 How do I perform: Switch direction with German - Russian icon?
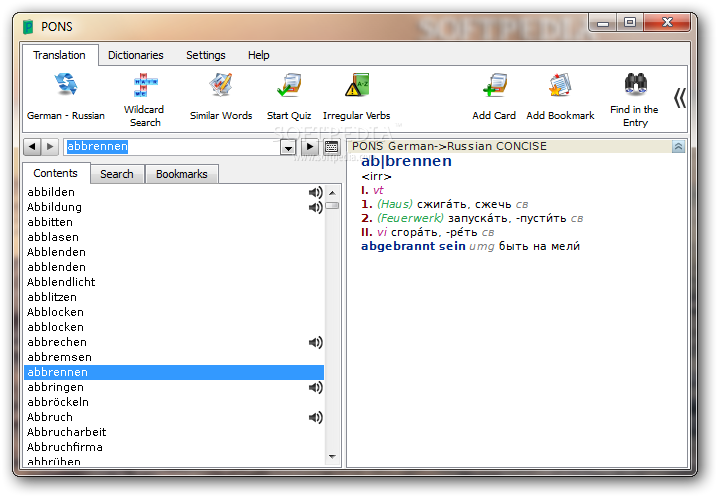click(x=66, y=84)
